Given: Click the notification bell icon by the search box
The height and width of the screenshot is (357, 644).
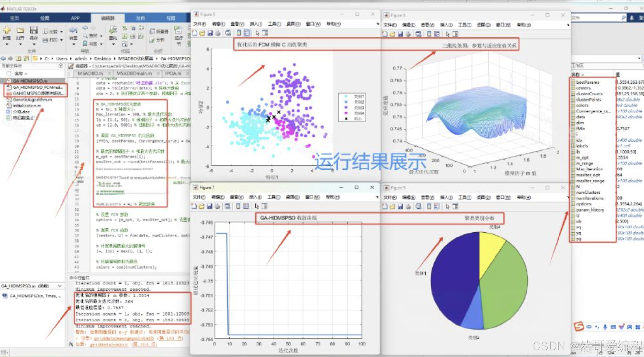Looking at the screenshot, I should [x=632, y=18].
